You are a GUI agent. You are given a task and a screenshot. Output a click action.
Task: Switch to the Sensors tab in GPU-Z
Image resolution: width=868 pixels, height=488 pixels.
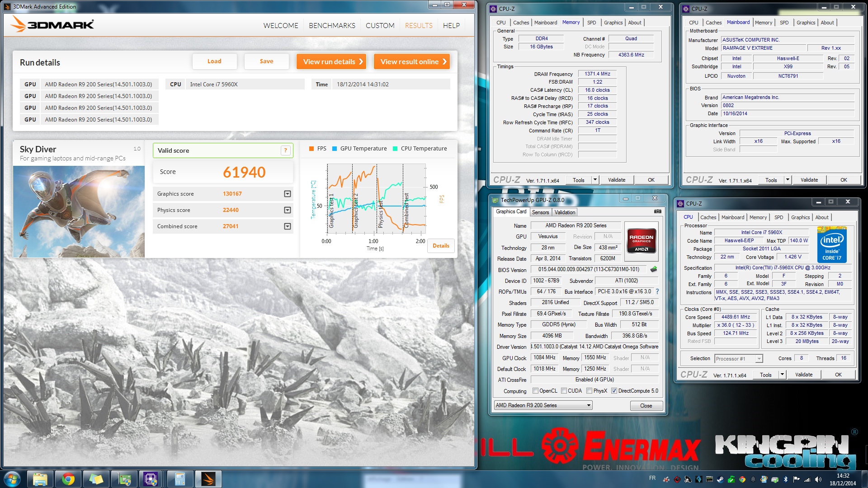(x=540, y=212)
